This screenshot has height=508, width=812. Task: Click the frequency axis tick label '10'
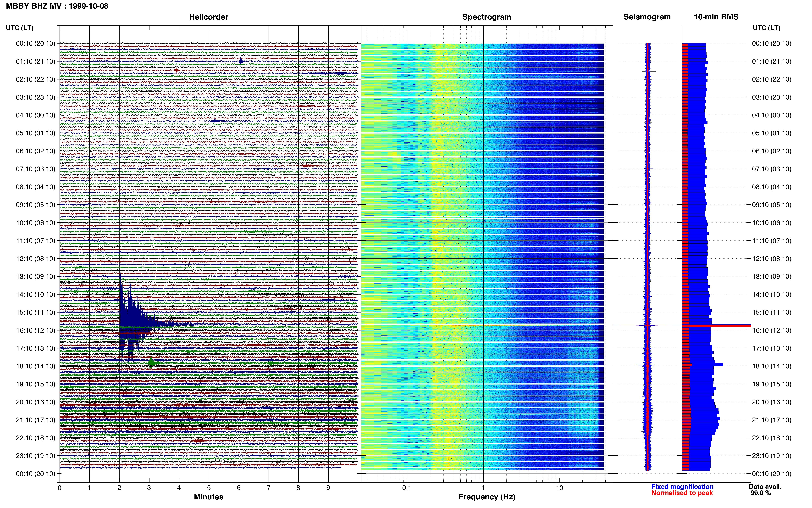[559, 488]
